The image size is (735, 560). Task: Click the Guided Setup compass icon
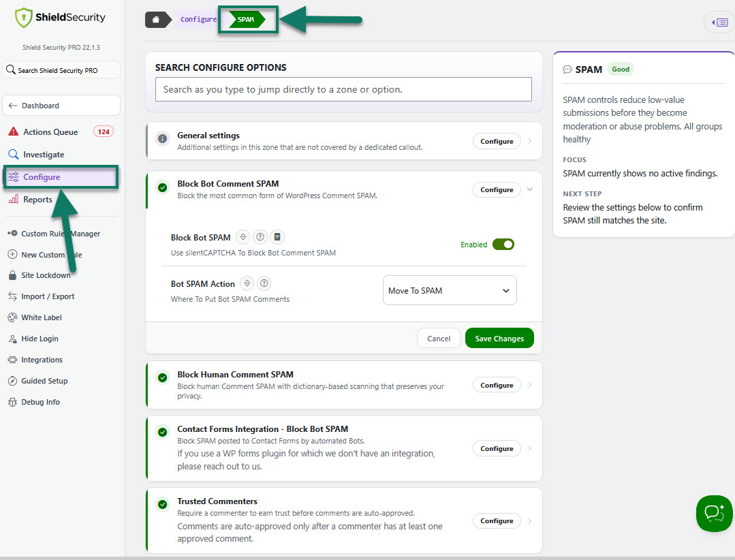(12, 381)
